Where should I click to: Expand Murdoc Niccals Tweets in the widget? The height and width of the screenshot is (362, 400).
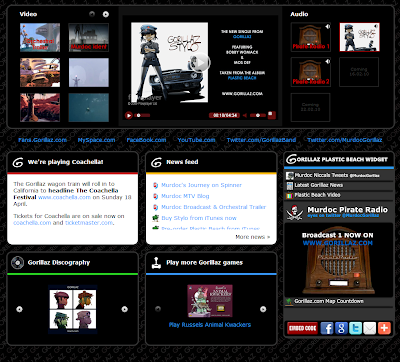pos(339,175)
